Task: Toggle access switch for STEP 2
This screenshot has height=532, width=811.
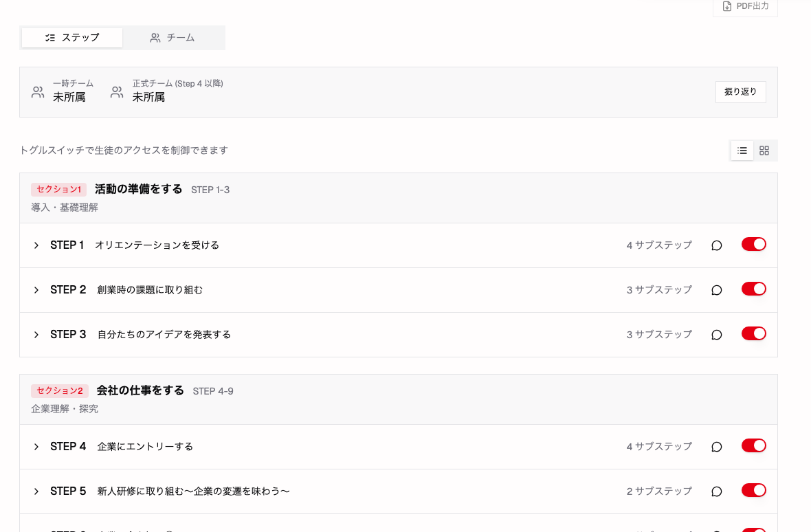Action: tap(753, 289)
